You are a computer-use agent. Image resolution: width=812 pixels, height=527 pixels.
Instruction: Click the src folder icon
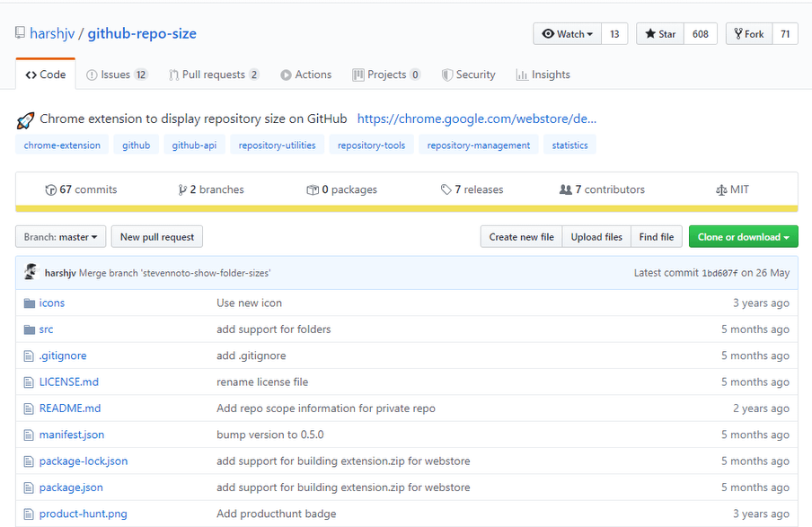(30, 329)
